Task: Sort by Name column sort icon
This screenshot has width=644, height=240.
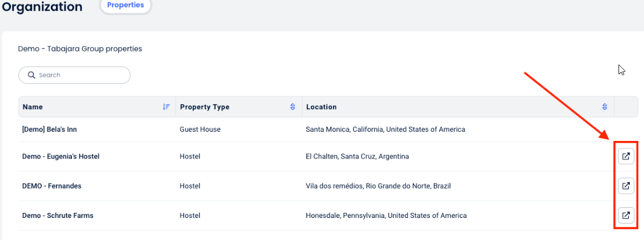Action: [167, 107]
